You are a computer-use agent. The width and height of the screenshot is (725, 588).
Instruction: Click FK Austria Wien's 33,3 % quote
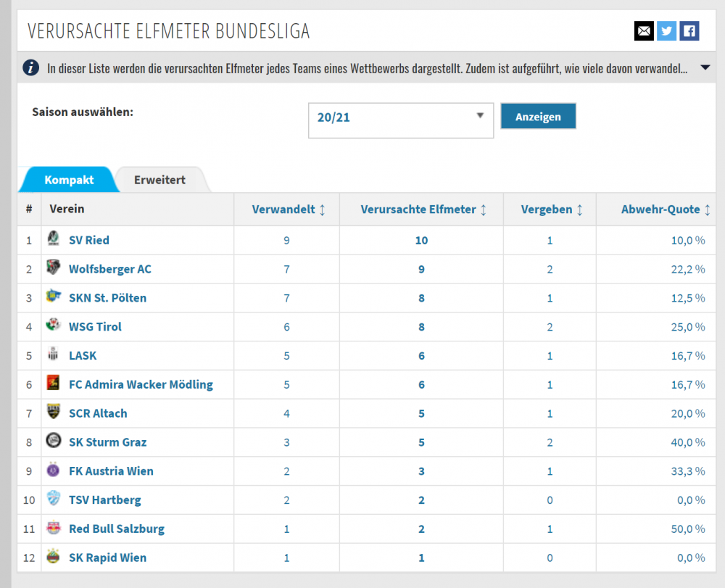click(x=688, y=471)
